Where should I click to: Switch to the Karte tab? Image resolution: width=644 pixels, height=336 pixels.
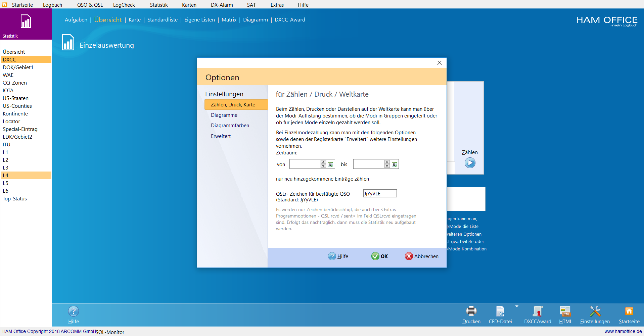click(x=135, y=19)
